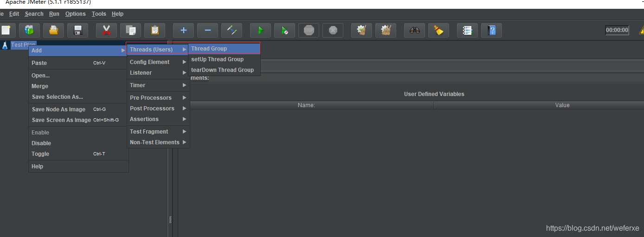Click the Name: column header

click(x=306, y=105)
